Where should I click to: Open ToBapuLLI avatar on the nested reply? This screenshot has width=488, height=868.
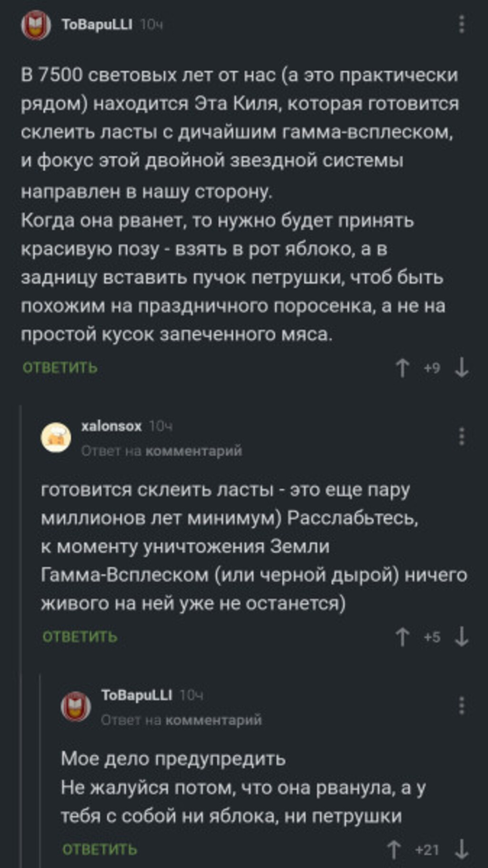point(76,706)
